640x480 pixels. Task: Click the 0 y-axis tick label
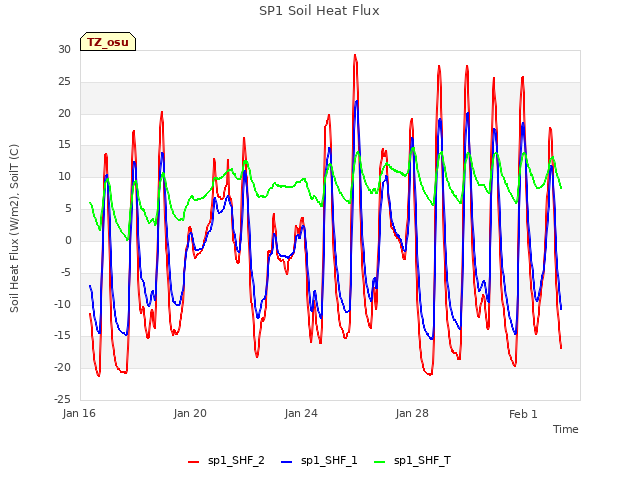point(68,240)
